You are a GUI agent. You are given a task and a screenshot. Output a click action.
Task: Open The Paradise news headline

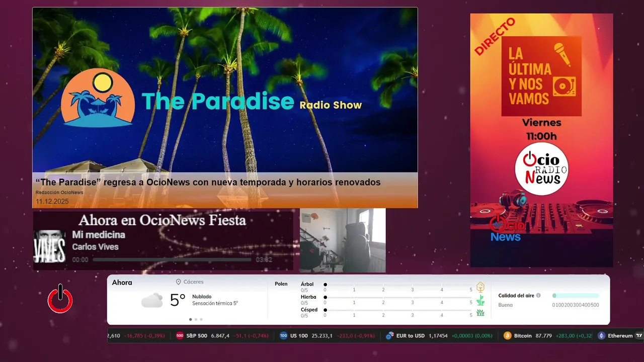[x=208, y=182]
